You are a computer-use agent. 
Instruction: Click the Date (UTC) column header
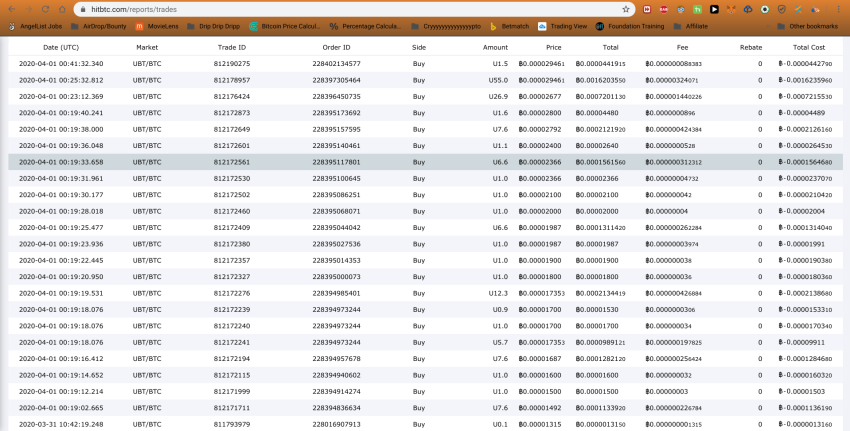coord(61,47)
